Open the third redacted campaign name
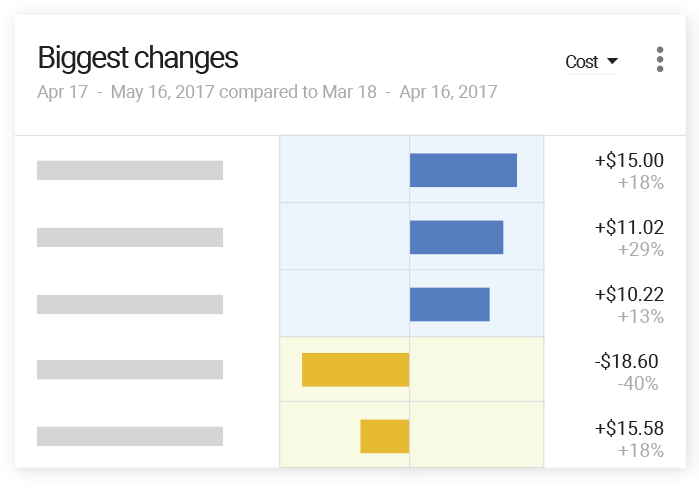699x491 pixels. (130, 304)
